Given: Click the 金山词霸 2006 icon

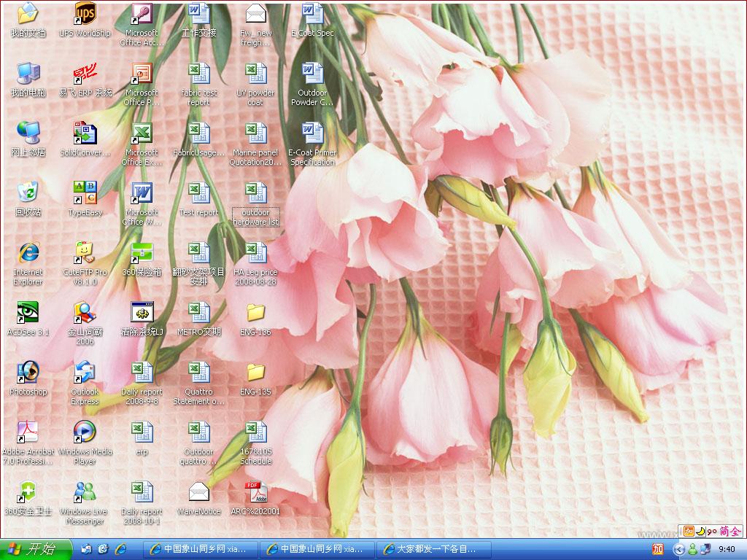Looking at the screenshot, I should 85,323.
